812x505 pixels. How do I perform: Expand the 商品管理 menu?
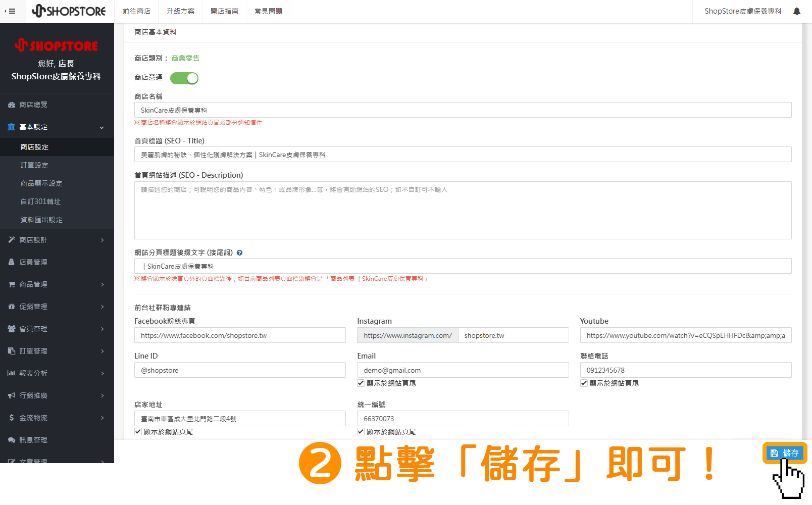click(x=57, y=284)
